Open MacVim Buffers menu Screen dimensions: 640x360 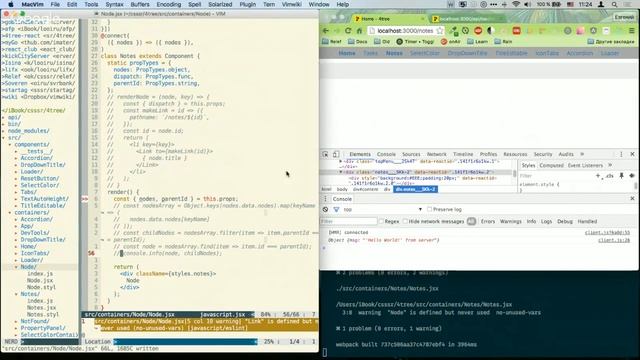140,4
